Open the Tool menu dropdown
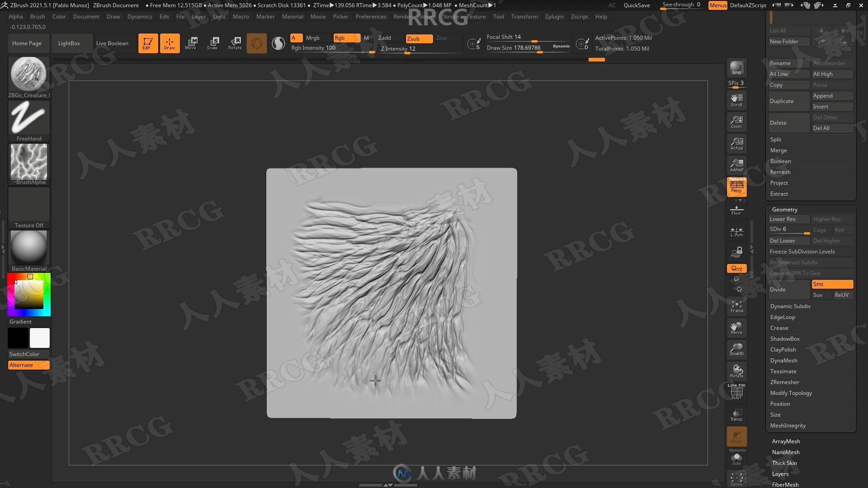The image size is (868, 488). pyautogui.click(x=498, y=16)
